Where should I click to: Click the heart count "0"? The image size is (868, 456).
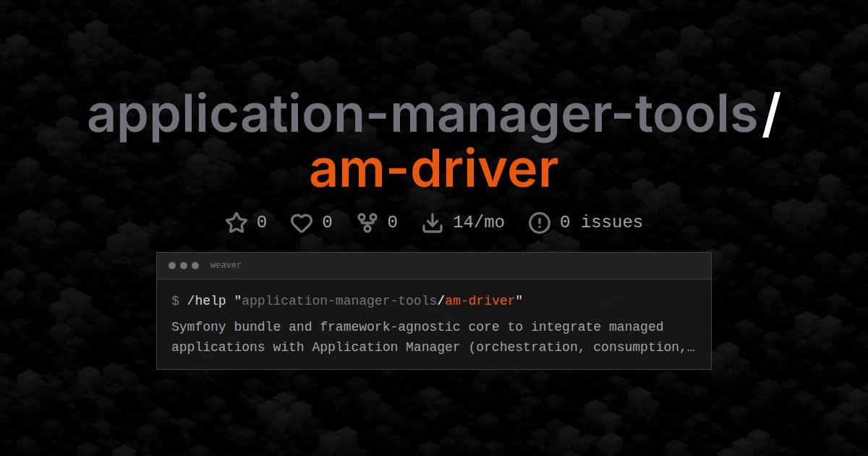[327, 222]
